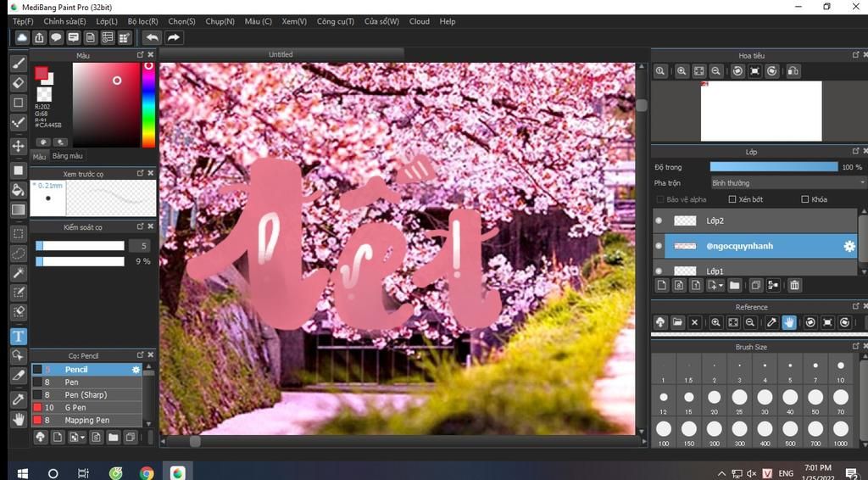Select the Gradient tool

19,209
